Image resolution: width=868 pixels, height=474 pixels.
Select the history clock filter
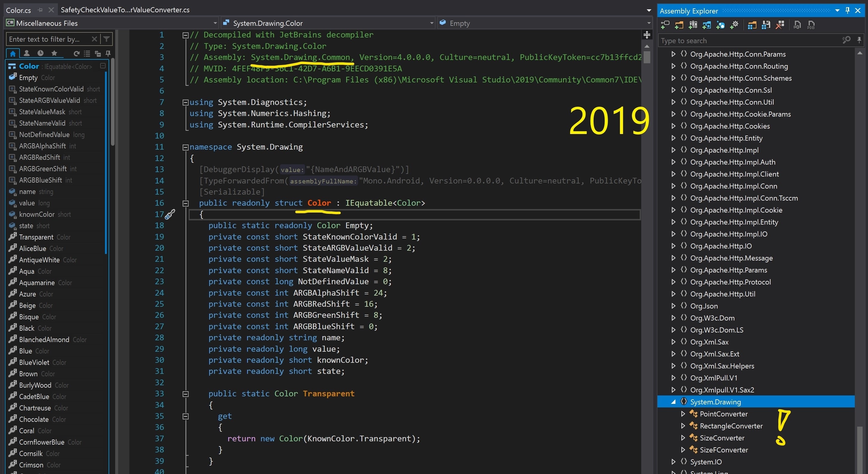click(41, 53)
